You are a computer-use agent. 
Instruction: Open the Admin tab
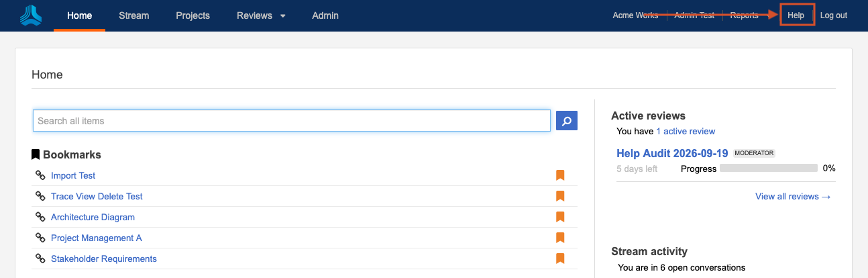click(x=325, y=15)
